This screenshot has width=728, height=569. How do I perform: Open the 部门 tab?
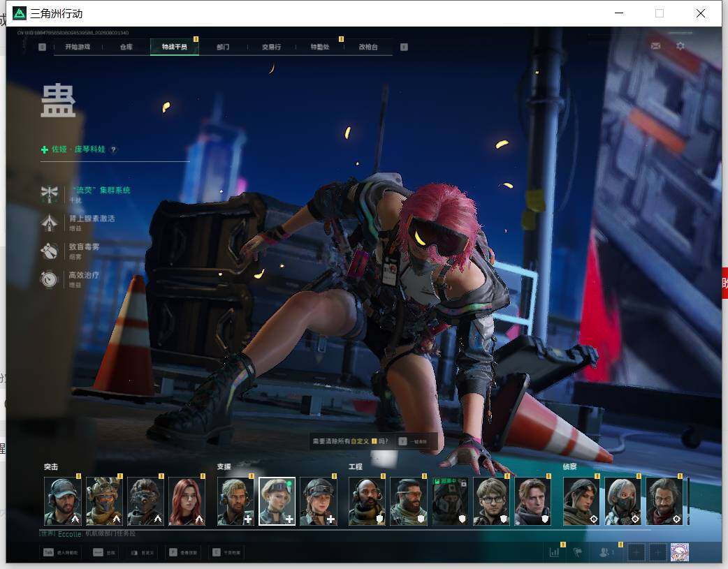click(223, 47)
